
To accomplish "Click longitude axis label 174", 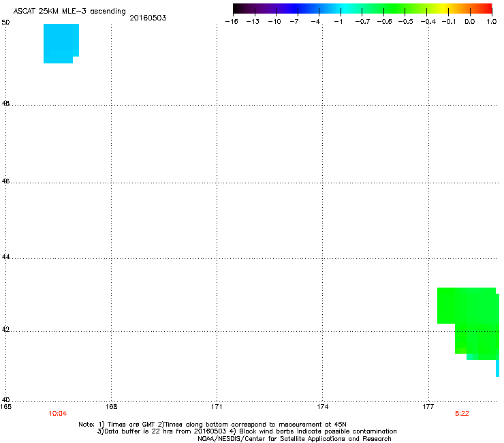I will 323,407.
